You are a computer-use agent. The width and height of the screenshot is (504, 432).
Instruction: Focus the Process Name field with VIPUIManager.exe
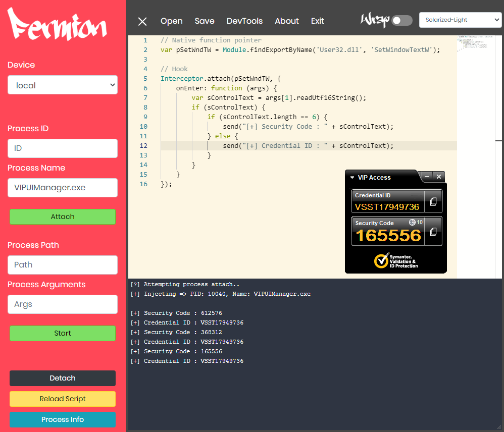(x=63, y=188)
